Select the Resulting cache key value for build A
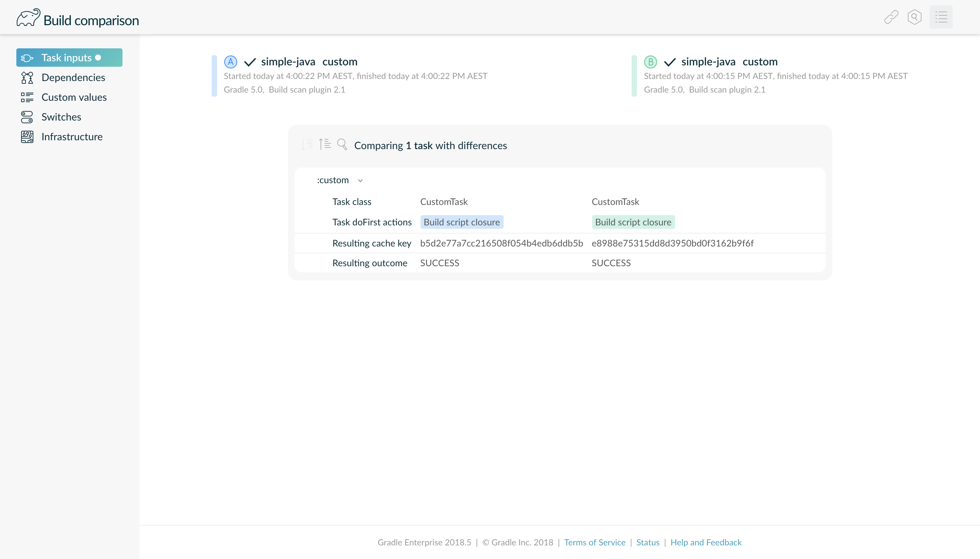 coord(501,243)
